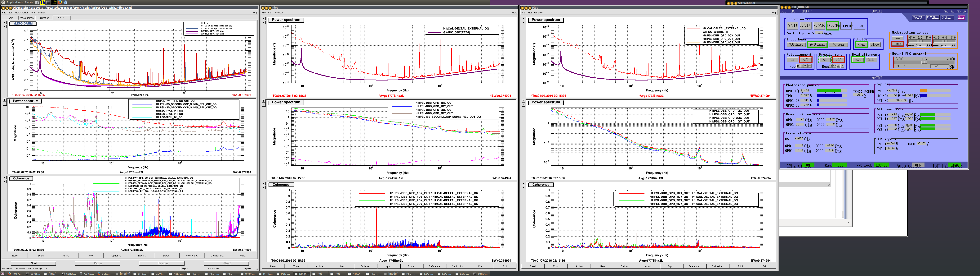Select ANDI operation mode
This screenshot has width=980, height=276.
click(792, 26)
